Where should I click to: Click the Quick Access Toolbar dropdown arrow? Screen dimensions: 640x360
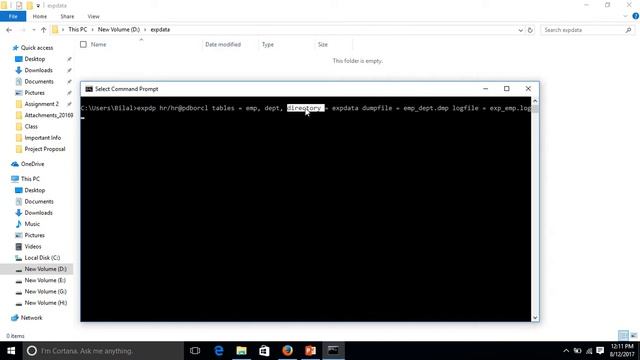[x=38, y=6]
